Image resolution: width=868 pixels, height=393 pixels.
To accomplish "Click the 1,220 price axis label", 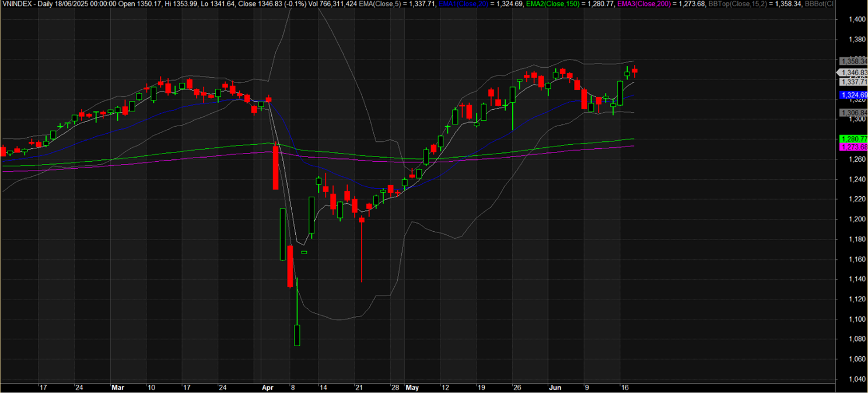I will click(857, 199).
